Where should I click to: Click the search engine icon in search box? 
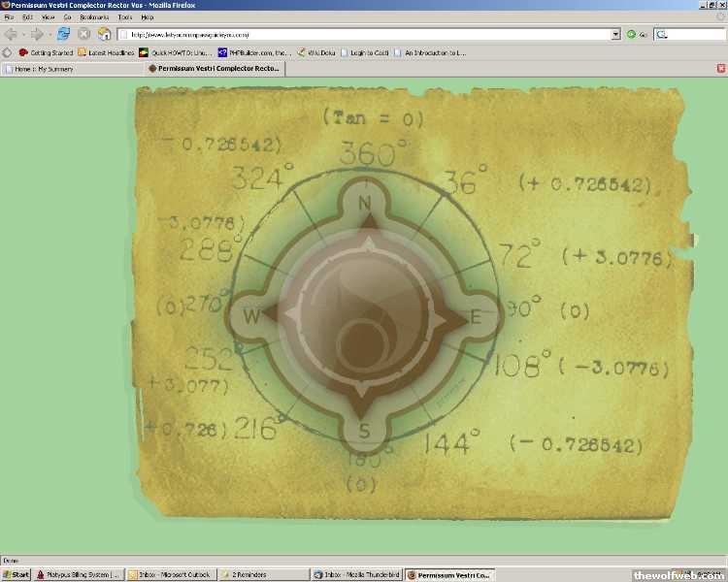tap(661, 34)
